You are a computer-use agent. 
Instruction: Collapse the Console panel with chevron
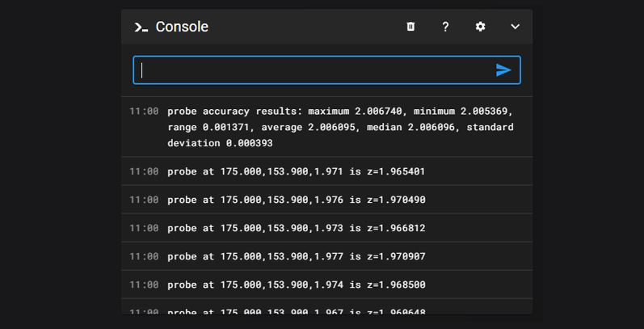click(x=515, y=27)
